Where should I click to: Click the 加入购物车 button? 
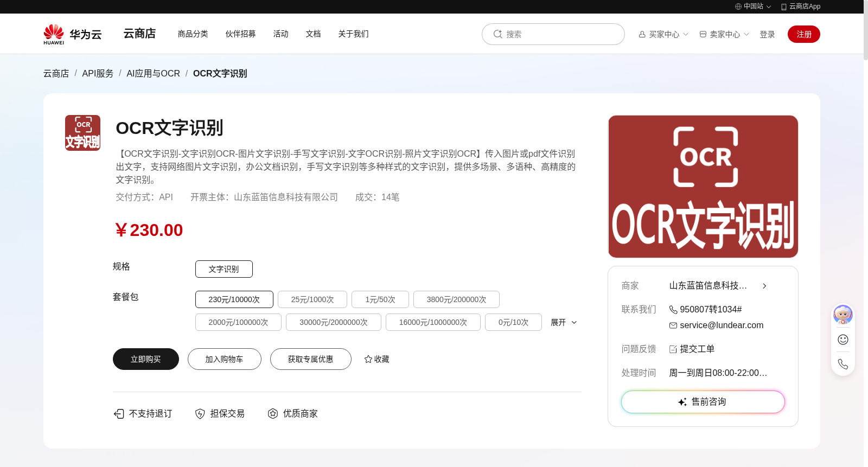coord(225,359)
